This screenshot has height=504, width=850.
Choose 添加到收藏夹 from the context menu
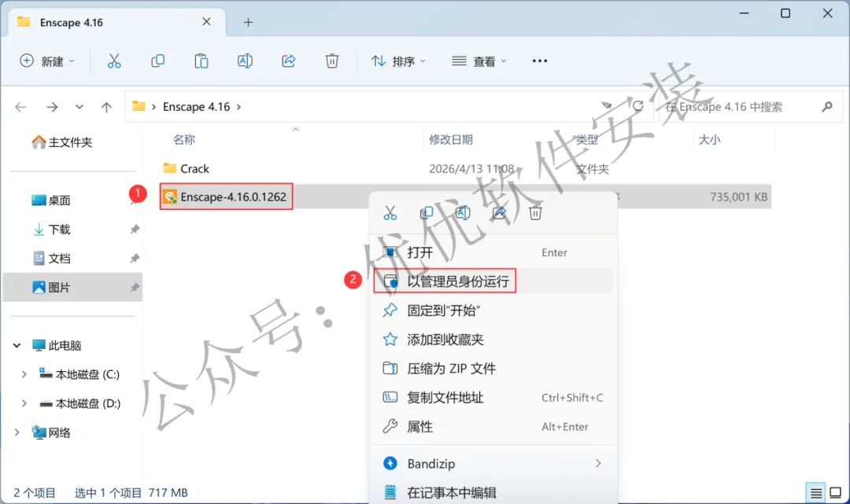click(493, 340)
